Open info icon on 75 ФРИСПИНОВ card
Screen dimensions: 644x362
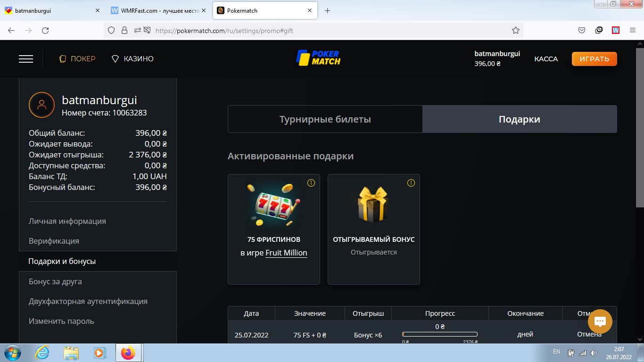311,183
